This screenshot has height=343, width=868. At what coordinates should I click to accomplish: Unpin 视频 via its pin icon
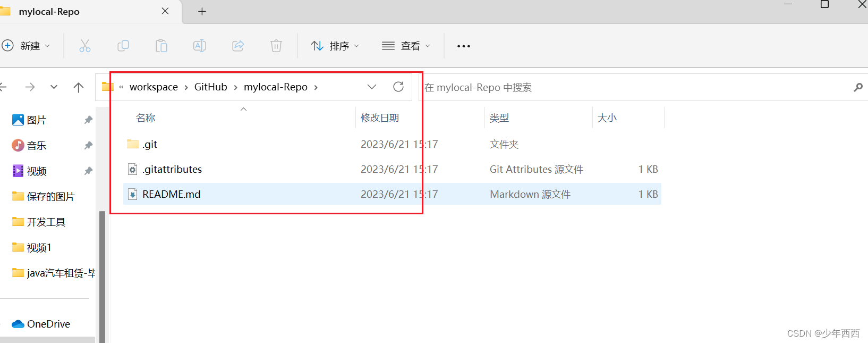pos(88,171)
